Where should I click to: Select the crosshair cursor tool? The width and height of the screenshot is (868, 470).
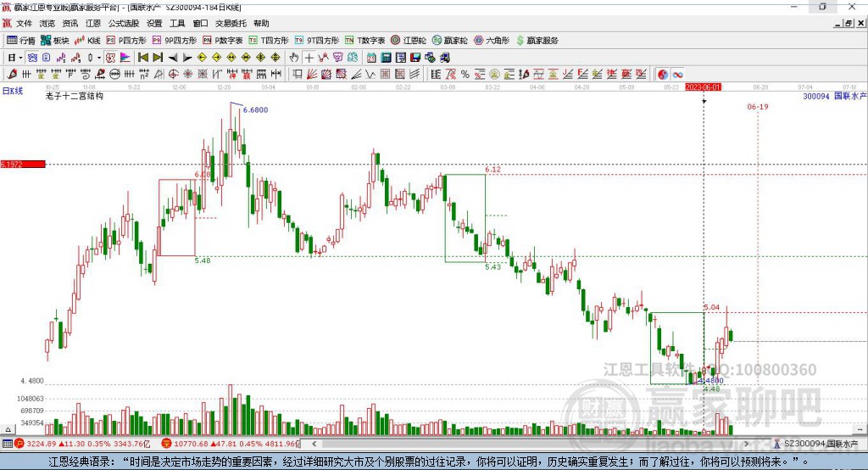[309, 58]
